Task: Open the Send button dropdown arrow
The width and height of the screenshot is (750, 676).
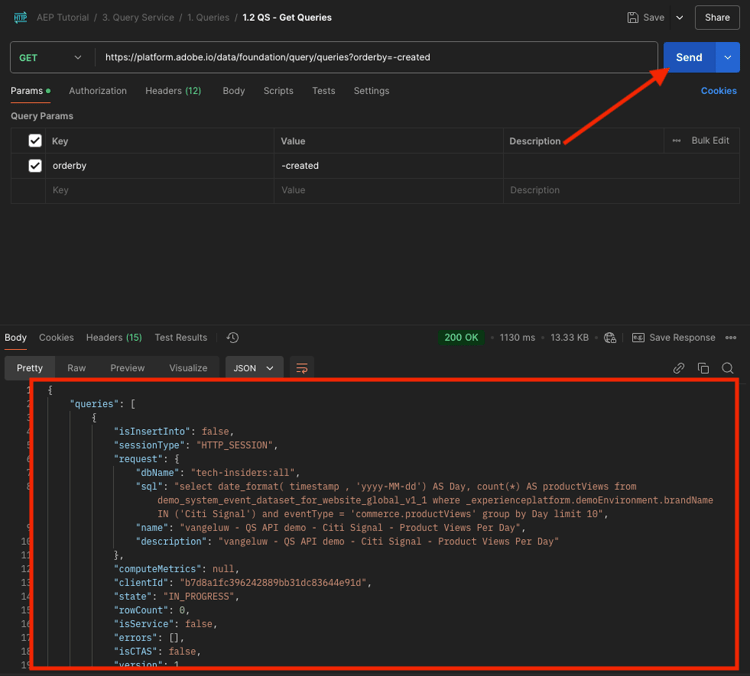Action: [x=727, y=58]
